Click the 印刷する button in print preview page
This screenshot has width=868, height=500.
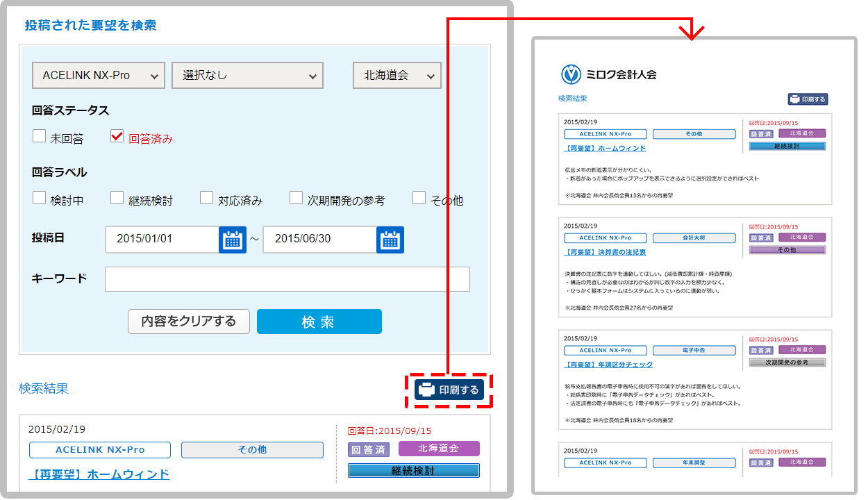pyautogui.click(x=808, y=99)
